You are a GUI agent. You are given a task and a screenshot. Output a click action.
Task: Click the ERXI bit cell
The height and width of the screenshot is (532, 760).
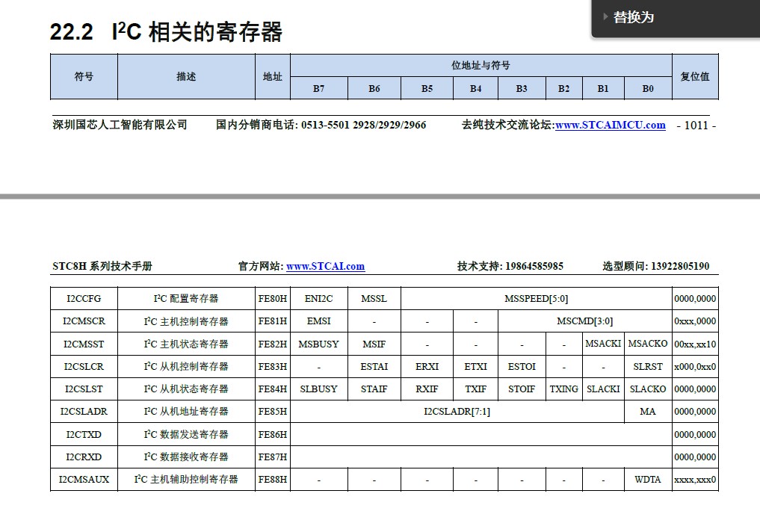(427, 366)
